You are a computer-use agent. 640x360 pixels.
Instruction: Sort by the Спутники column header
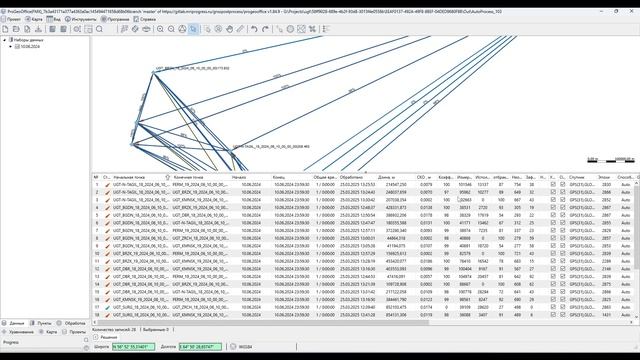pos(577,178)
